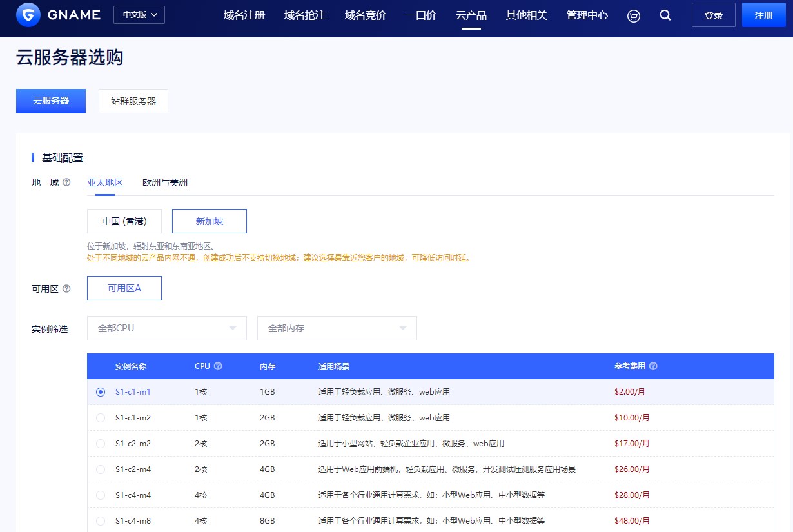Open the 全部内存 memory dropdown
Image resolution: width=793 pixels, height=532 pixels.
click(x=337, y=328)
